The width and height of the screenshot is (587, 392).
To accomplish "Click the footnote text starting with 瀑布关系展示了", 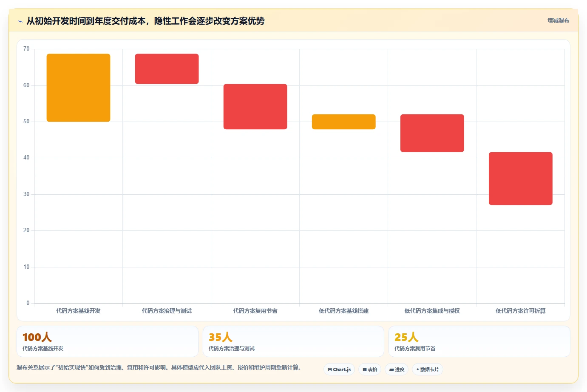I will (159, 367).
